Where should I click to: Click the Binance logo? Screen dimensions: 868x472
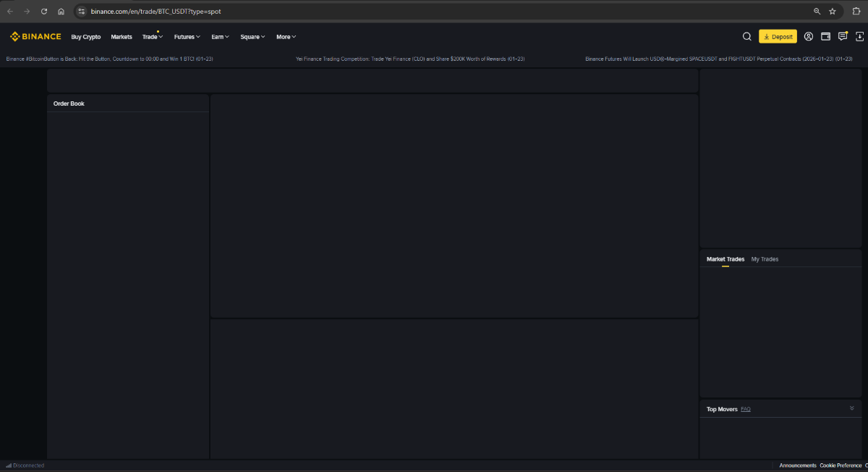[35, 37]
